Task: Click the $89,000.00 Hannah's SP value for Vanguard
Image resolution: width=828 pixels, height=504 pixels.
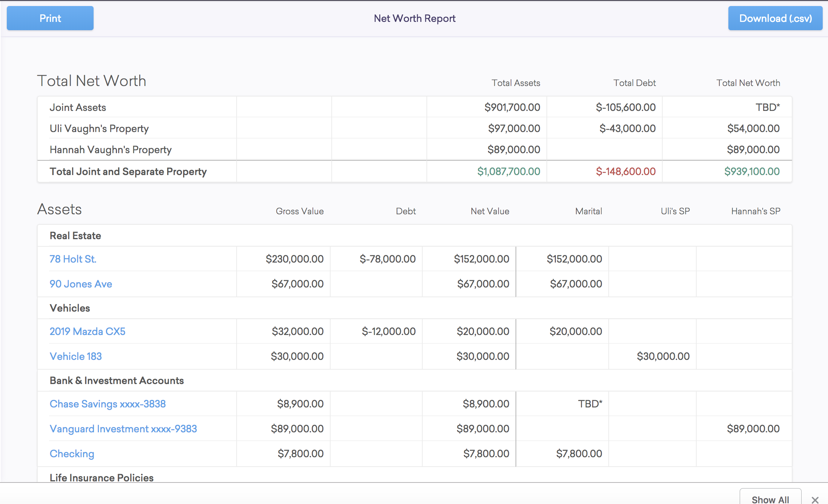Action: point(753,429)
